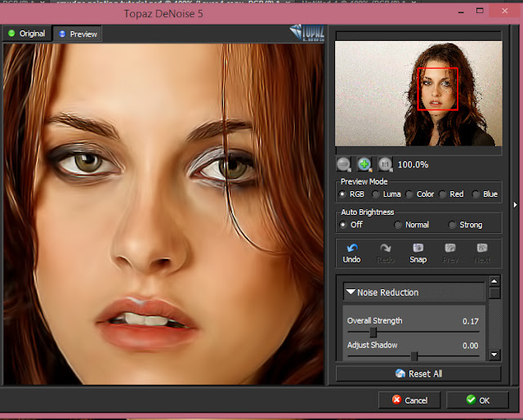The height and width of the screenshot is (420, 523).
Task: Click the Topaz Labs logo
Action: (306, 33)
